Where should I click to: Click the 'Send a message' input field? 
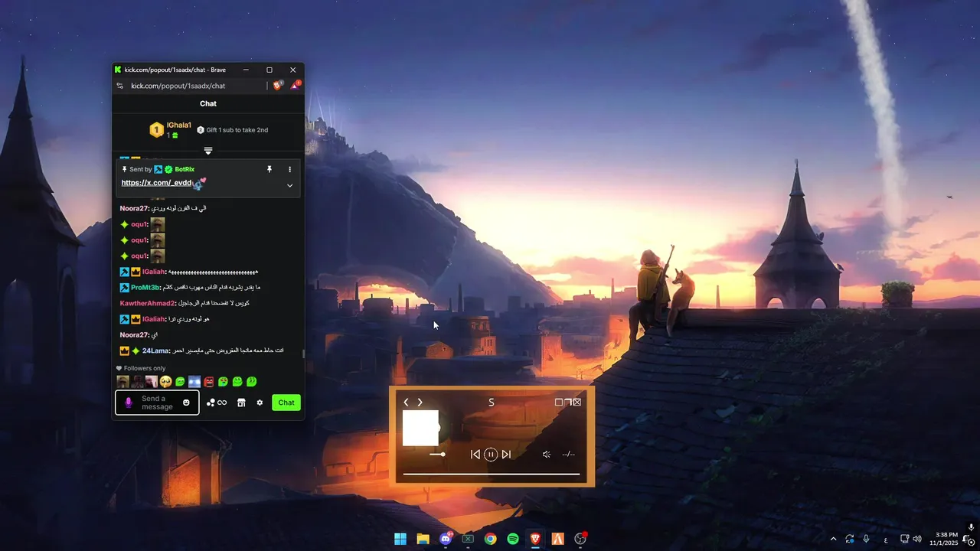coord(158,403)
